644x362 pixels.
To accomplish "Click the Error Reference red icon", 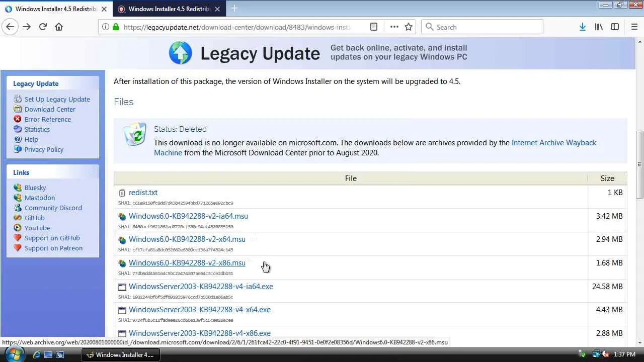I will pyautogui.click(x=18, y=119).
